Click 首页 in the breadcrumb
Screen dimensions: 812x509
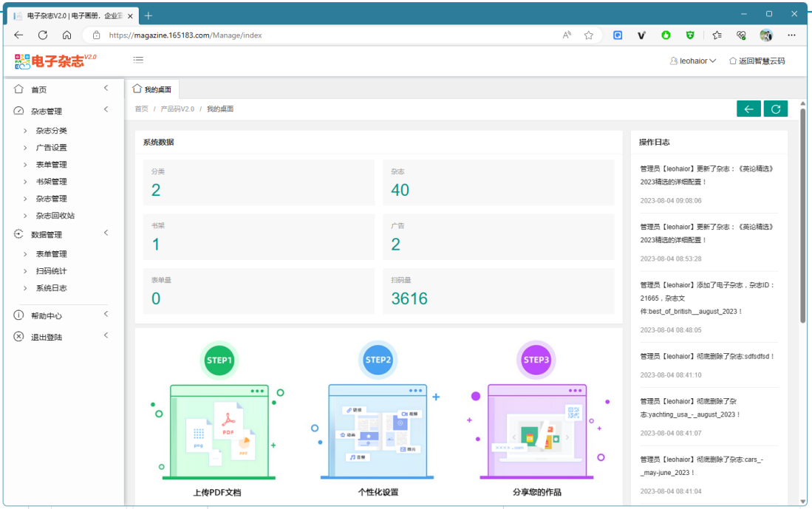point(141,109)
